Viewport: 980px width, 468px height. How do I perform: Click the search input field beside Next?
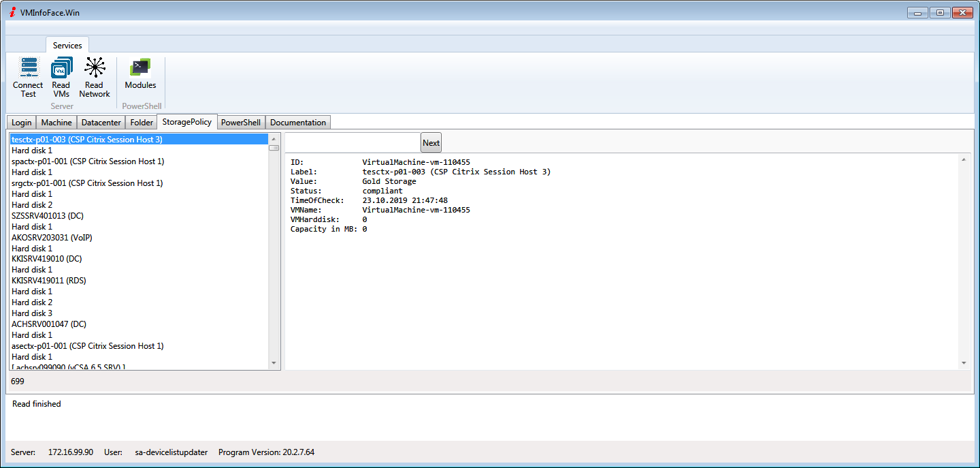[x=353, y=142]
